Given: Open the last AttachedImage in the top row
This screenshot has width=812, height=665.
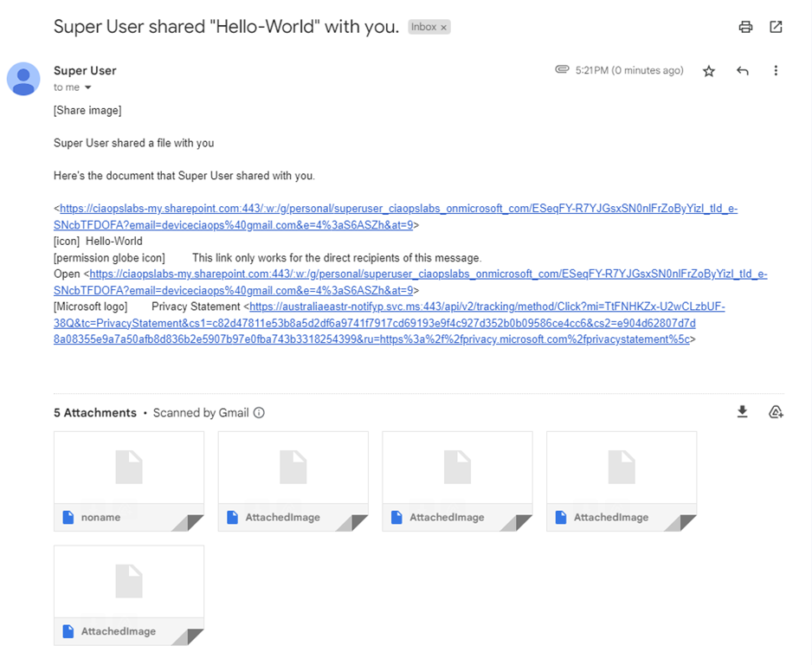Looking at the screenshot, I should (622, 481).
